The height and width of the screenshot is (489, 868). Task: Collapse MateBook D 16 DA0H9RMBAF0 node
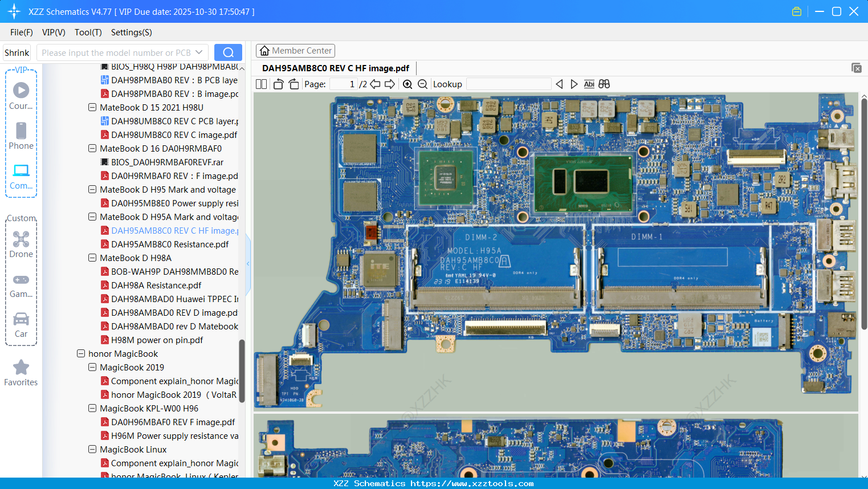coord(92,148)
